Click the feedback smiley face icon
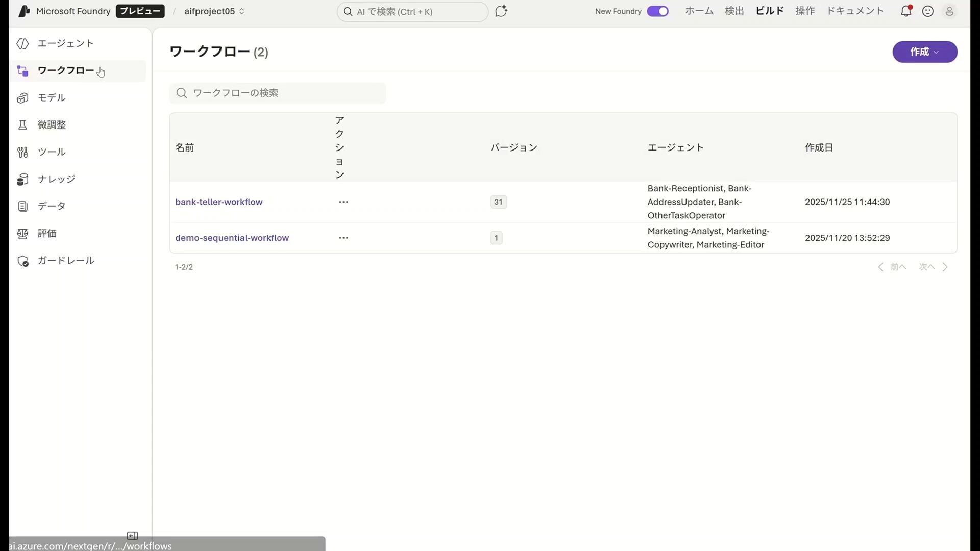 (927, 11)
